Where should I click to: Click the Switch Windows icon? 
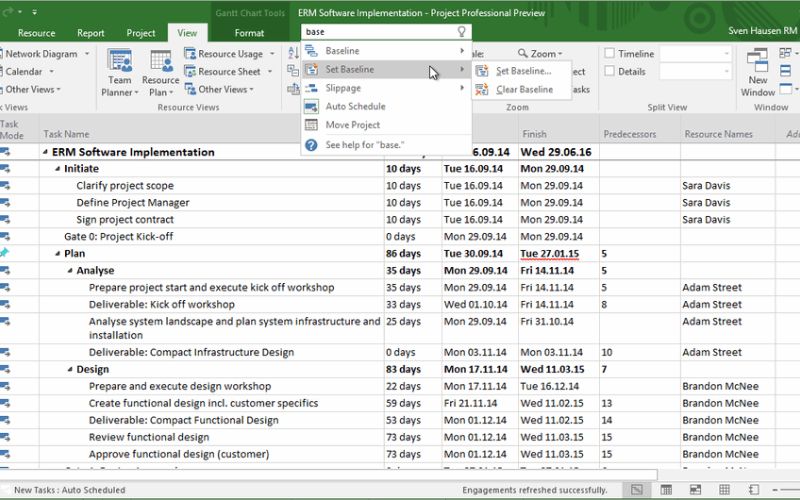(x=785, y=53)
